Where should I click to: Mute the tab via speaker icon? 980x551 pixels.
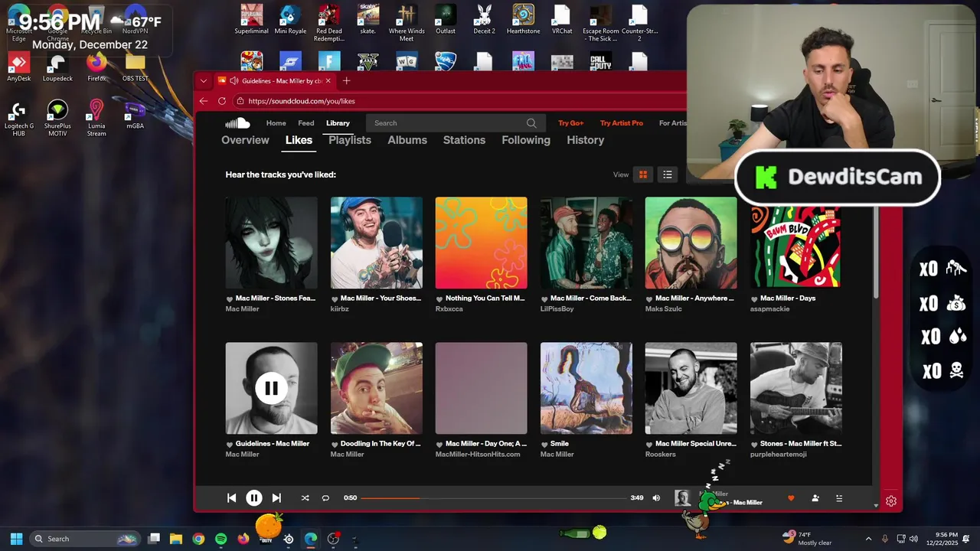(x=234, y=80)
